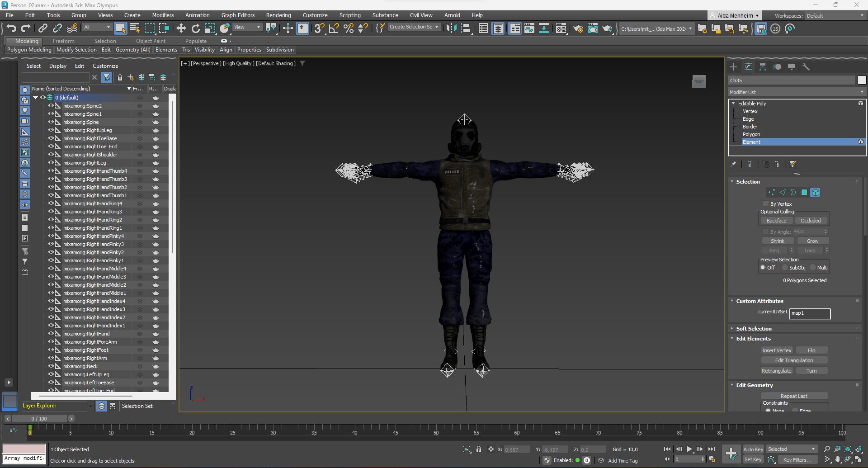Image resolution: width=868 pixels, height=468 pixels.
Task: Click the Pin Stack icon
Action: pyautogui.click(x=733, y=165)
